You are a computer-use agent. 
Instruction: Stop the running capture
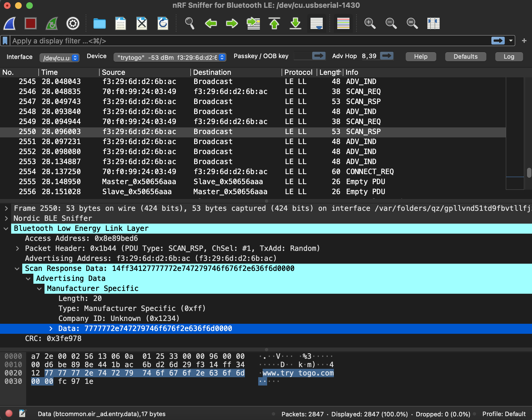point(31,23)
